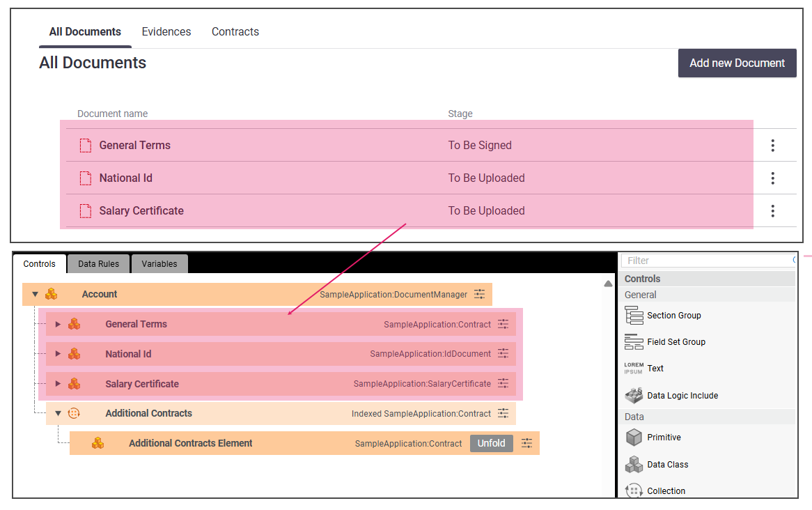Image resolution: width=812 pixels, height=510 pixels.
Task: Open the Controls tab
Action: tap(40, 264)
